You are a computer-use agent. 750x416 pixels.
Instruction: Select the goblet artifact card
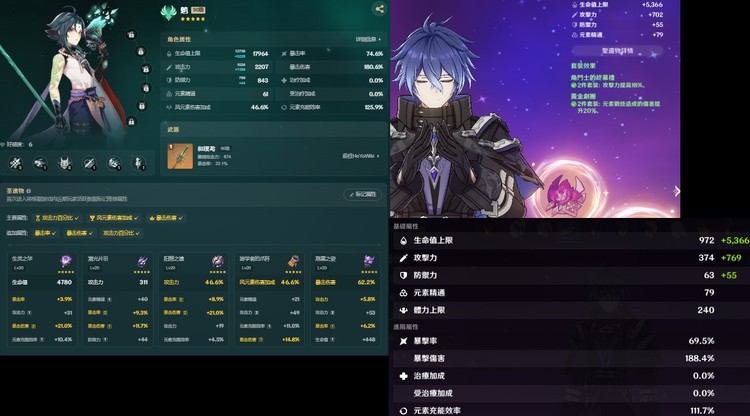coord(269,299)
